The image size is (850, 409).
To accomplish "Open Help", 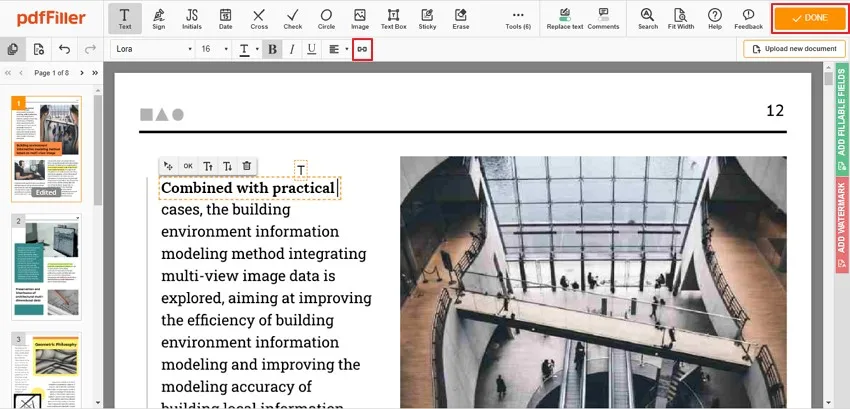I will pos(715,18).
